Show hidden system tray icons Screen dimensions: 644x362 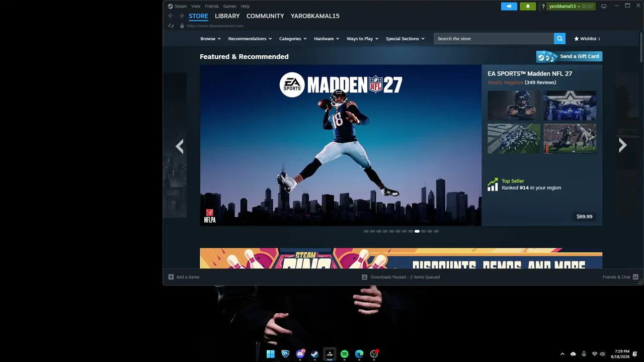pos(562,354)
